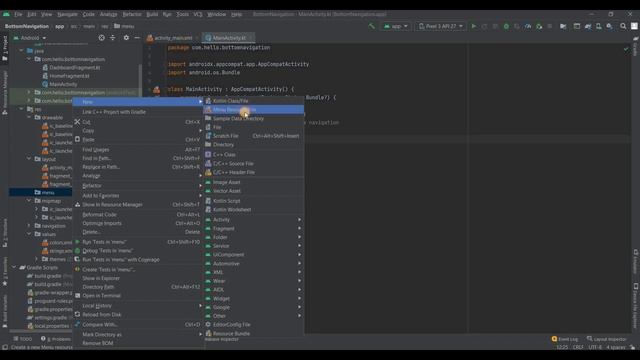Open the Layout Inspector in the status bar
640x360 pixels.
point(607,339)
